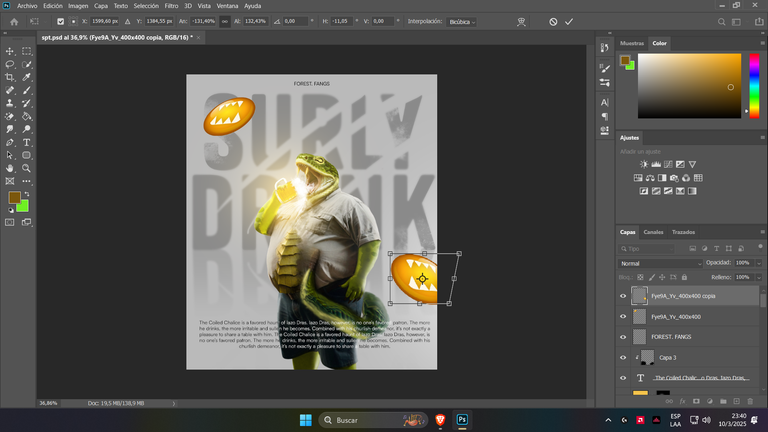Screen dimensions: 768x432
Task: Select the Paint Bucket tool
Action: [26, 116]
